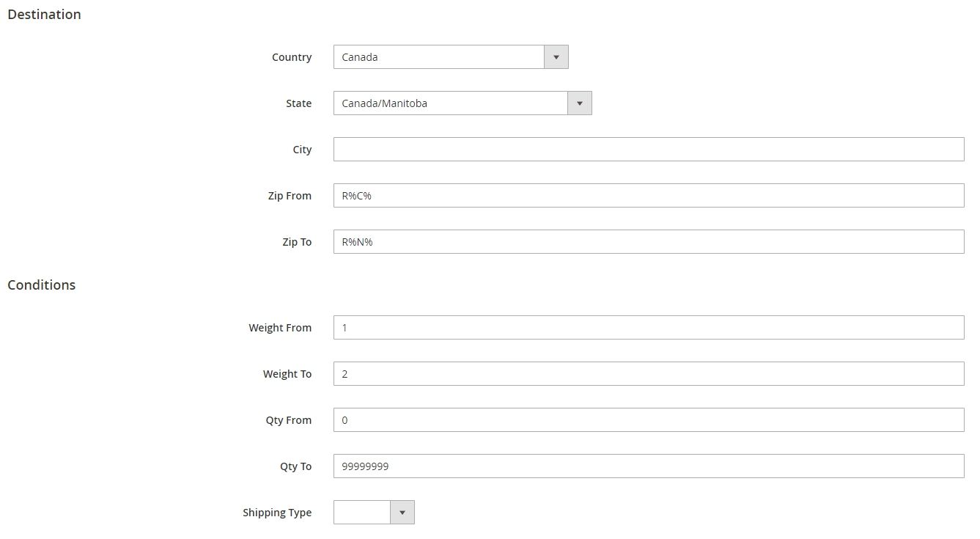
Task: Click the State dropdown arrow button
Action: point(579,103)
